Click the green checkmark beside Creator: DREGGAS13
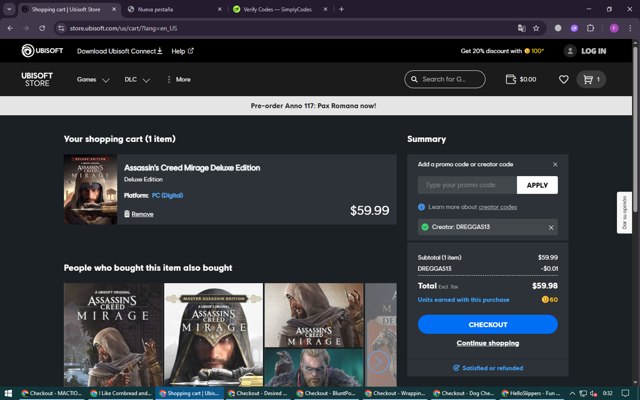The image size is (640, 400). coord(425,227)
